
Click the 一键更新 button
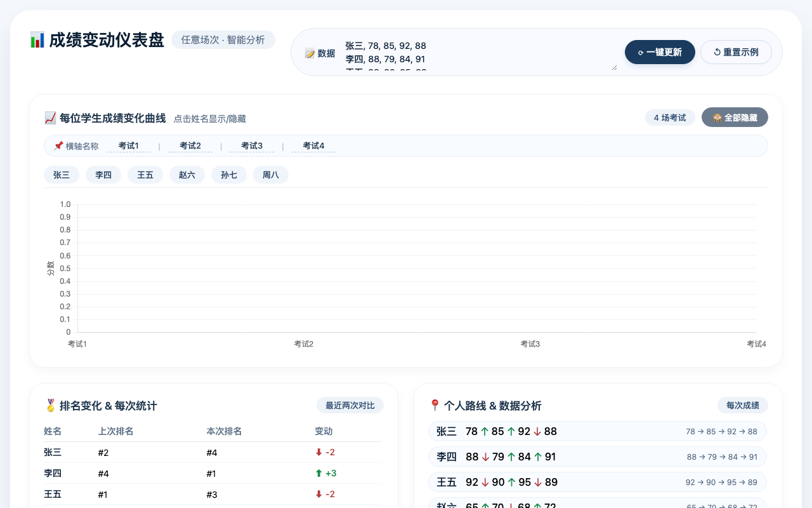[660, 52]
